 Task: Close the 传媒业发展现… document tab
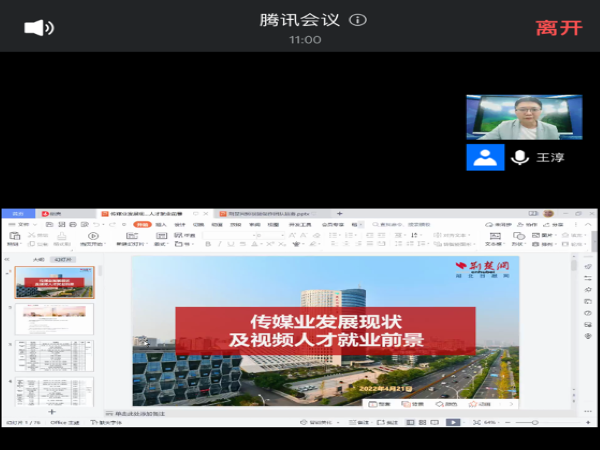[205, 214]
